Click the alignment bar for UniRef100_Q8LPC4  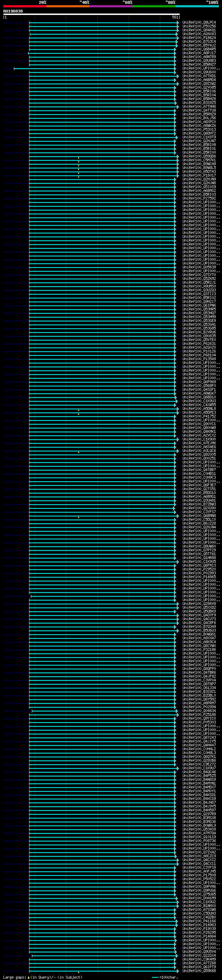point(104,23)
